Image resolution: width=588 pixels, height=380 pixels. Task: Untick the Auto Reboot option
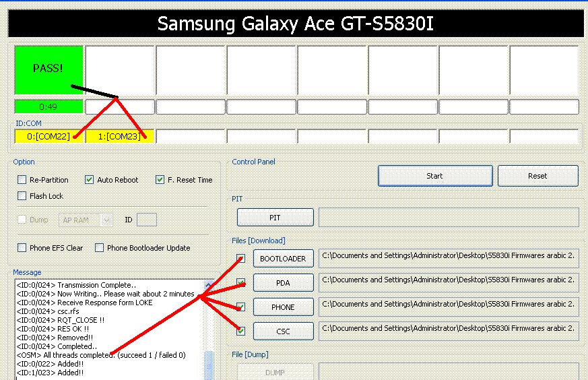click(x=90, y=180)
